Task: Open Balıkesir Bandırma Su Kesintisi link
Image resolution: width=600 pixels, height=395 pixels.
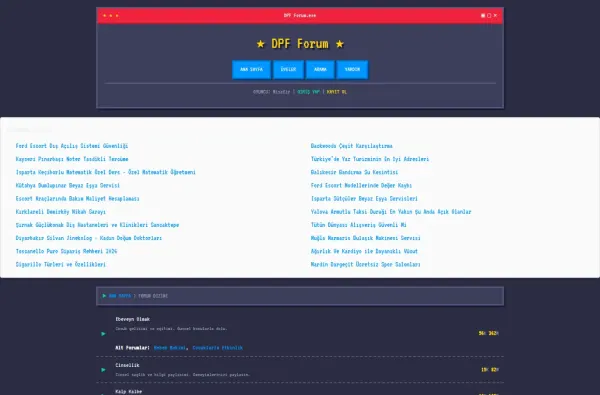Action: [x=354, y=172]
